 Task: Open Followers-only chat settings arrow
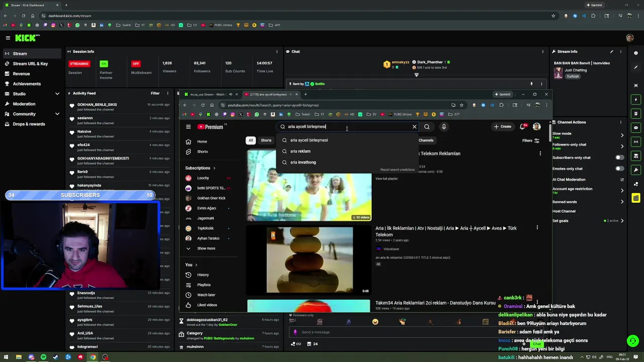[x=622, y=146]
